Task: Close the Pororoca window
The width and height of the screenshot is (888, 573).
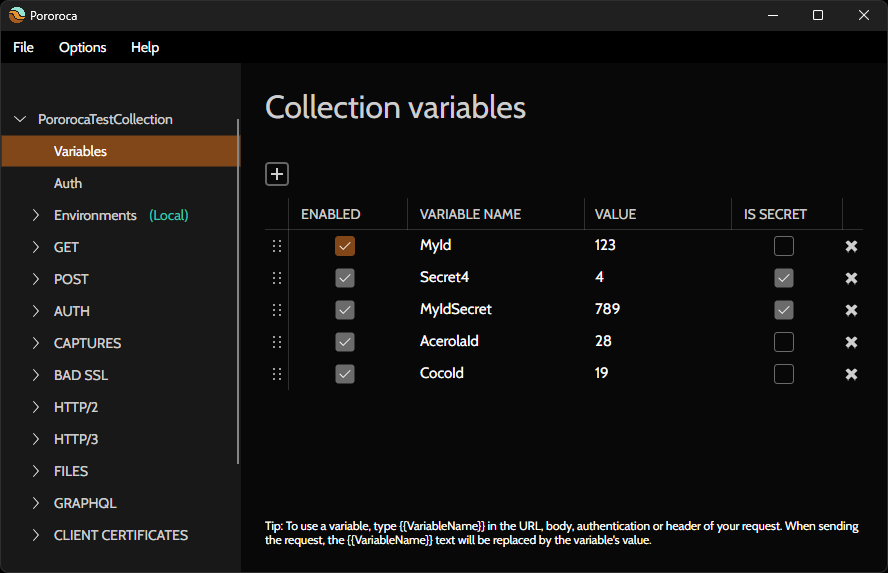Action: (x=864, y=15)
